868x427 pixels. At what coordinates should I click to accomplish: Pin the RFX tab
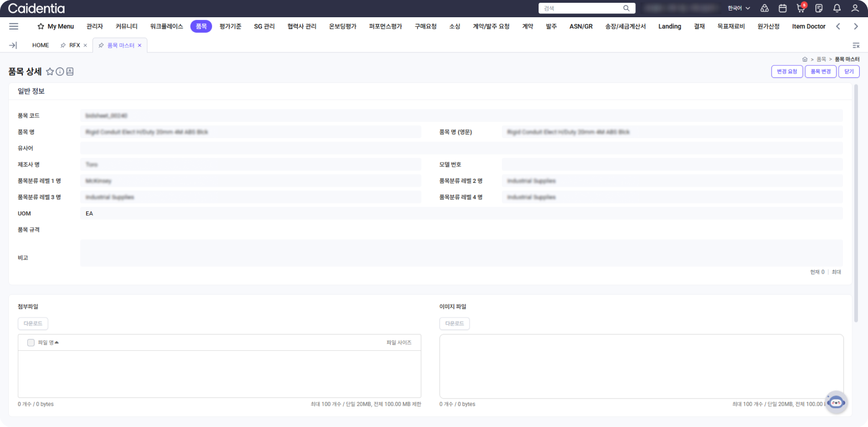coord(63,46)
